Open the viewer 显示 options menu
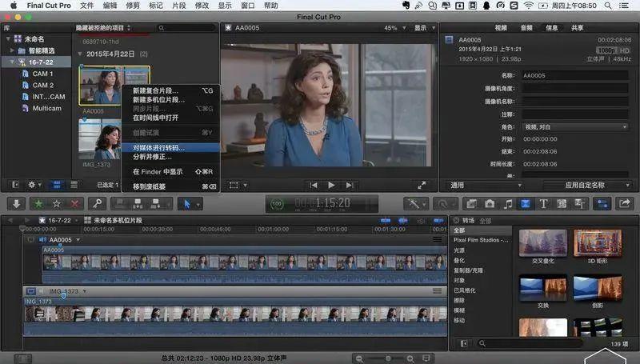This screenshot has width=640, height=364. [x=425, y=28]
